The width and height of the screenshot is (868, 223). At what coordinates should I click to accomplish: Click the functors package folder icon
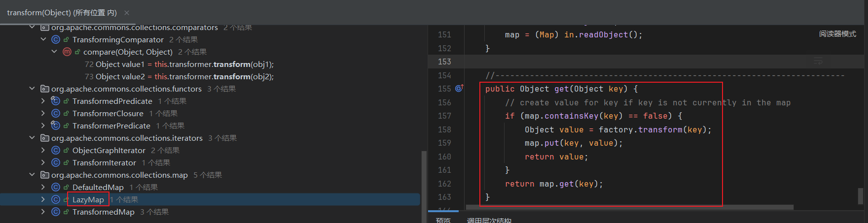tap(45, 89)
